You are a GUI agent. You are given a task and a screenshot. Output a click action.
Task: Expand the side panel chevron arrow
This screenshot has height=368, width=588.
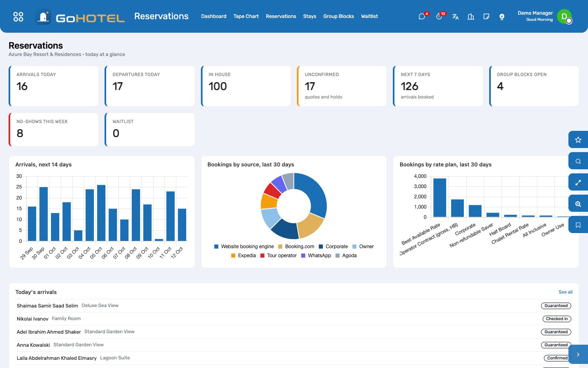coord(578,355)
